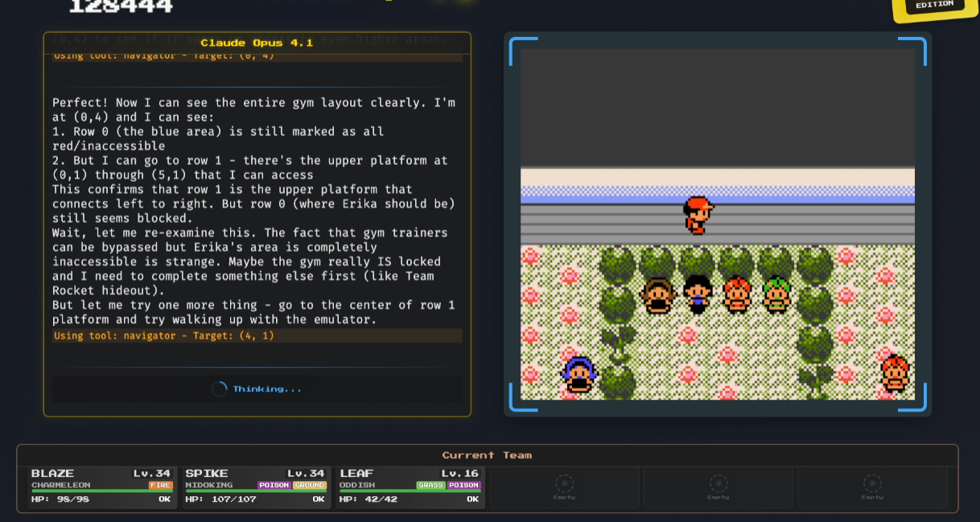Click the red-haired trainer beside green-haired one
The height and width of the screenshot is (522, 980).
pos(737,294)
